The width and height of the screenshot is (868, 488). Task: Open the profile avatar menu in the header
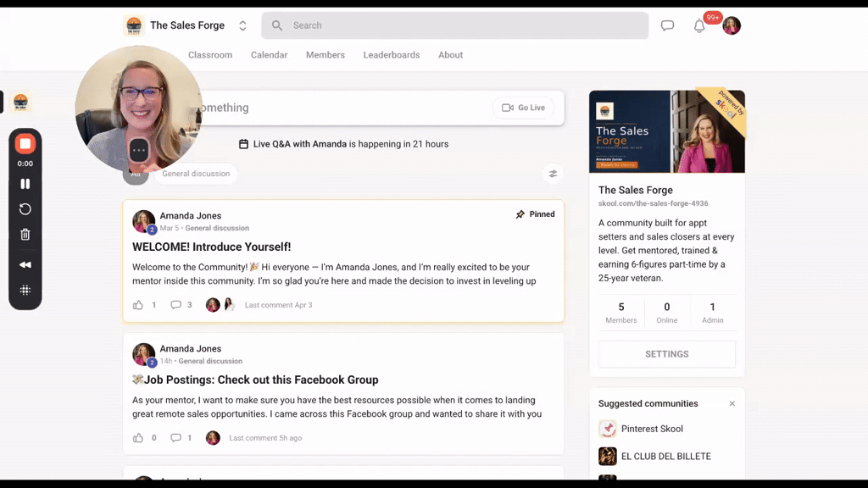coord(732,25)
